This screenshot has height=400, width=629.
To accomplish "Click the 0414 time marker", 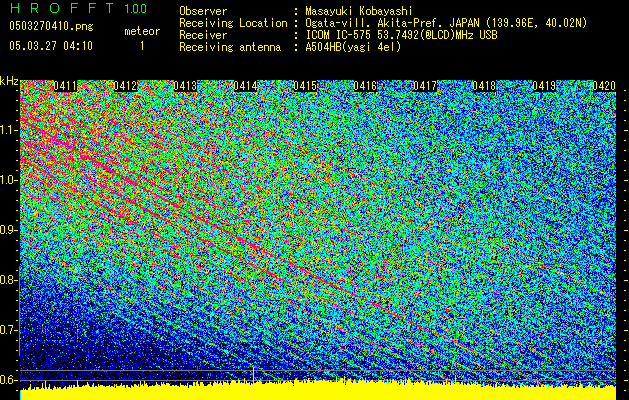I will (x=245, y=86).
